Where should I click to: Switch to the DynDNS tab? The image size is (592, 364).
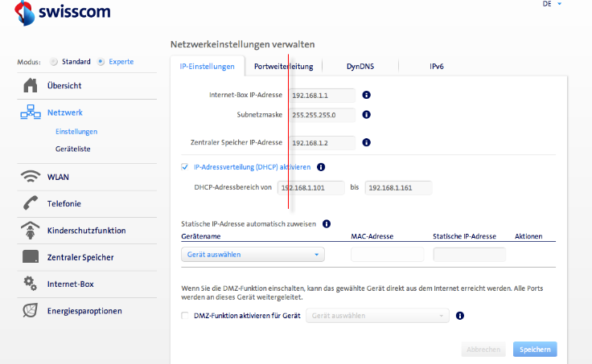[360, 67]
